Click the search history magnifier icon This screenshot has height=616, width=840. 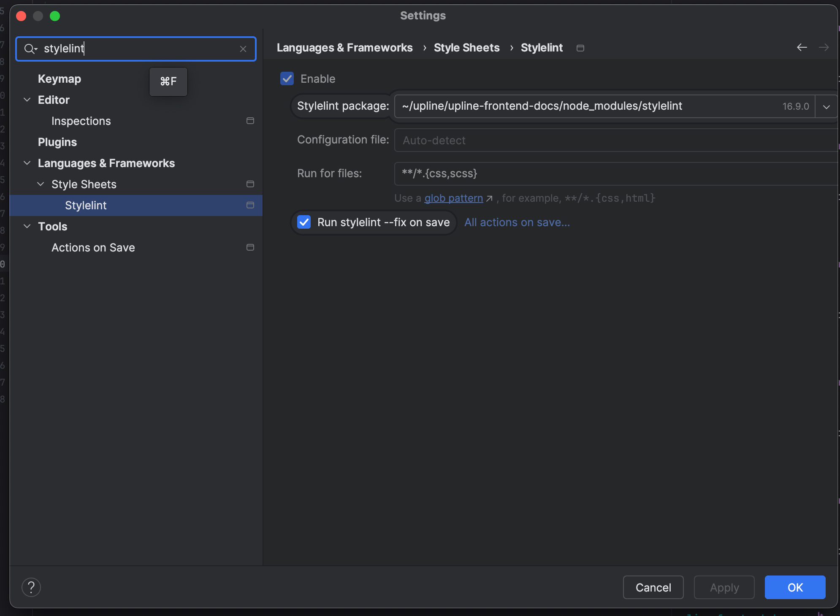point(30,49)
